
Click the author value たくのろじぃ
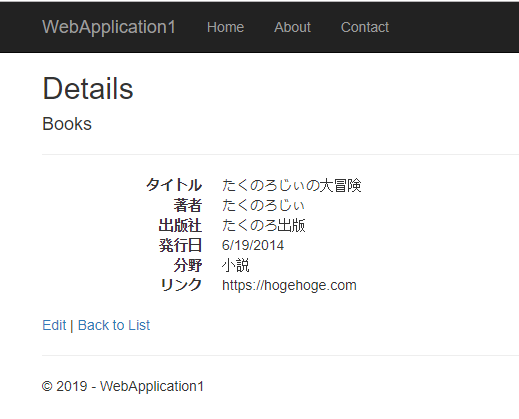[x=263, y=205]
